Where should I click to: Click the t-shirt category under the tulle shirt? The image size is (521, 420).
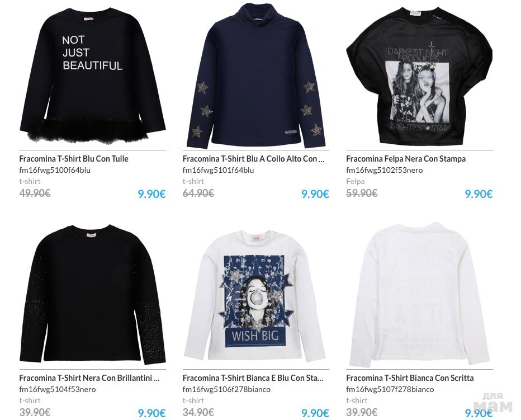(30, 181)
